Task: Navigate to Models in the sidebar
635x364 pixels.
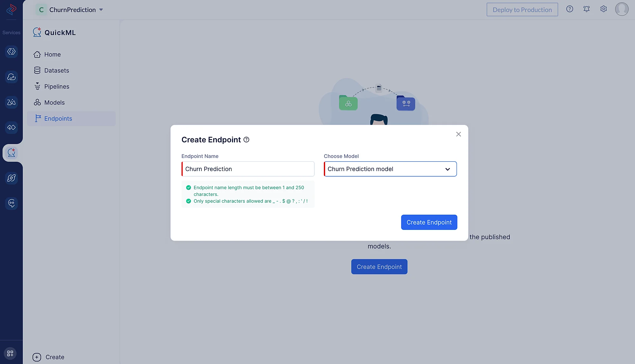Action: click(54, 103)
